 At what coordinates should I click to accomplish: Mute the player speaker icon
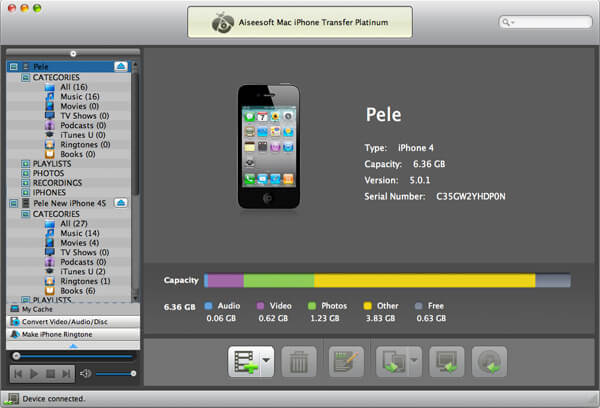pos(85,373)
